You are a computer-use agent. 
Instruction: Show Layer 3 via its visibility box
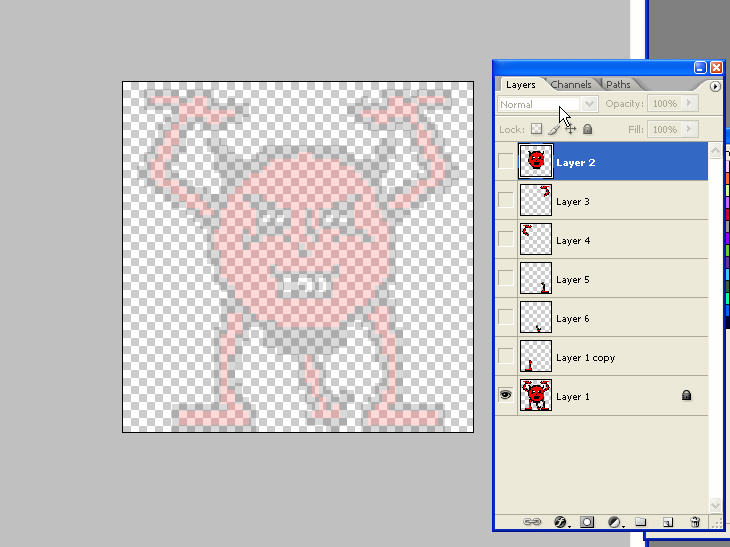coord(506,200)
